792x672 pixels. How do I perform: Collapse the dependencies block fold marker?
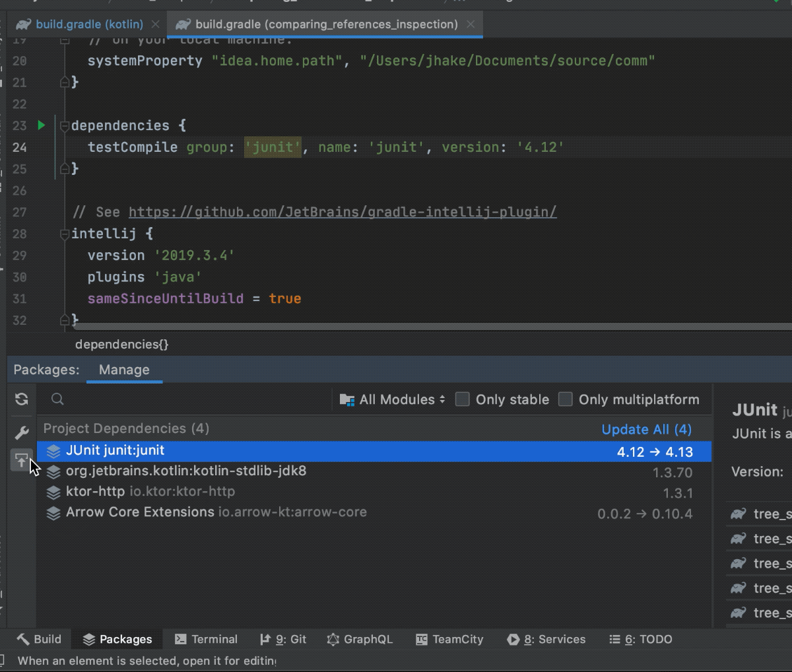coord(65,125)
